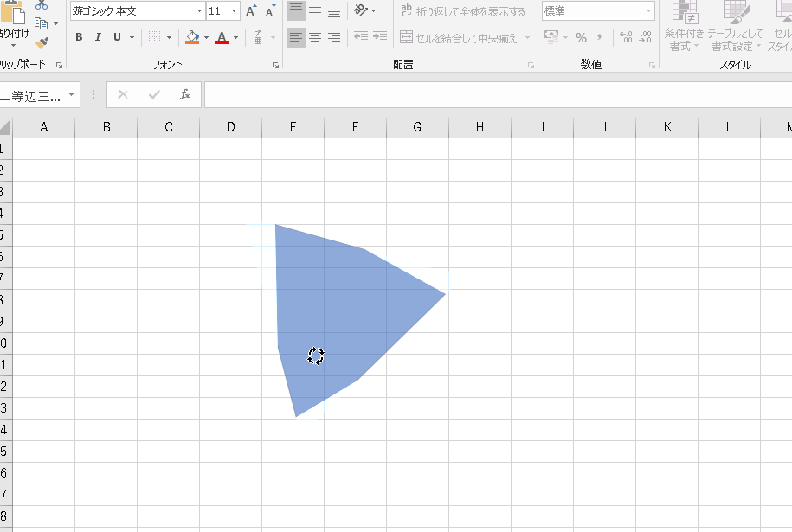Toggle Italic formatting
Screen dimensions: 792x532
[98, 37]
